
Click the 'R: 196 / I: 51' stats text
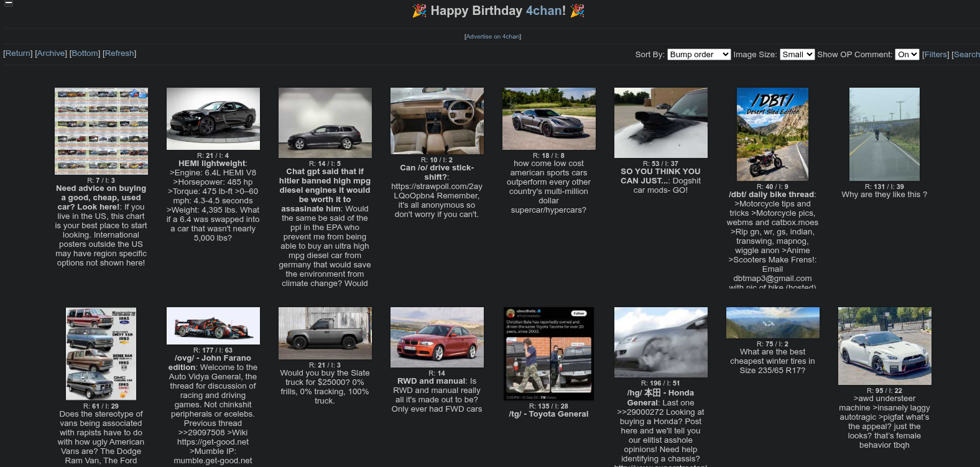pyautogui.click(x=660, y=383)
